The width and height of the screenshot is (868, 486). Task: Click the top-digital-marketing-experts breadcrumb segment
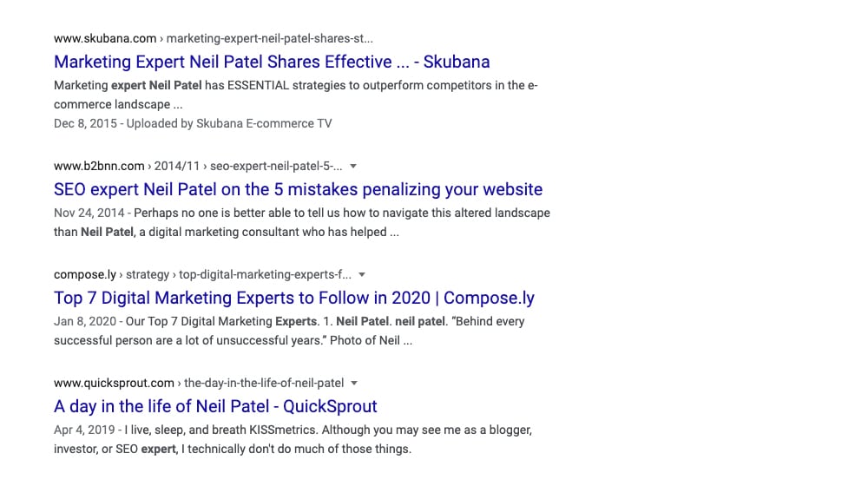click(265, 274)
